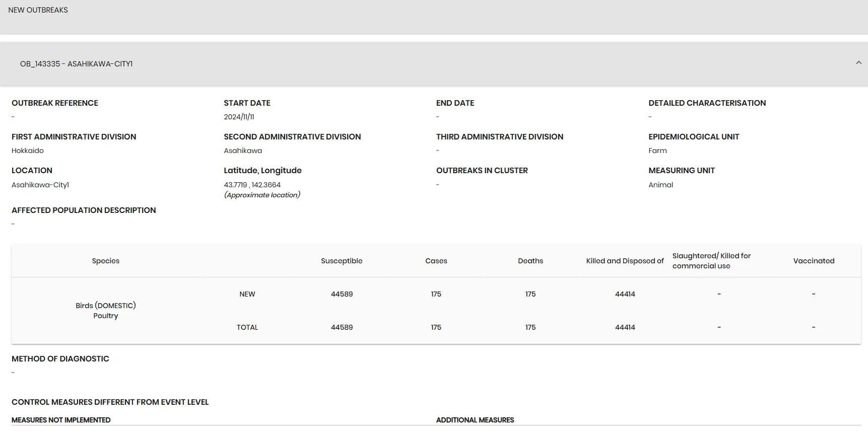Select the Birds (DOMESTIC) Poultry cell
The height and width of the screenshot is (435, 868).
[x=106, y=311]
